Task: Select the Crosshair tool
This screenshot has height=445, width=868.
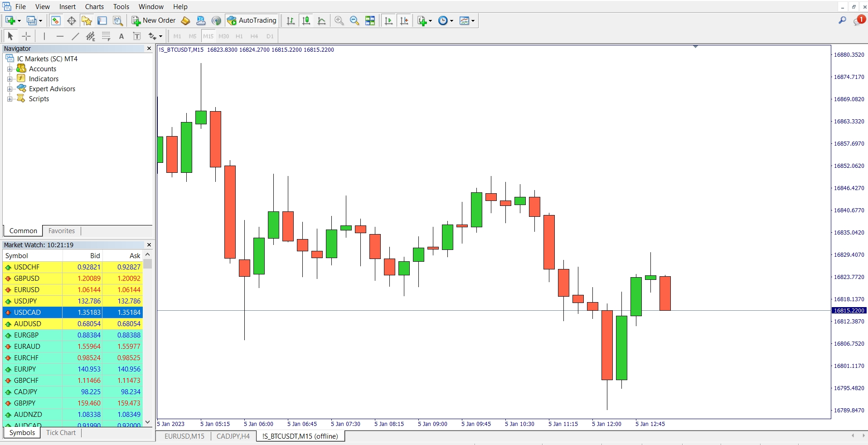Action: (x=26, y=36)
